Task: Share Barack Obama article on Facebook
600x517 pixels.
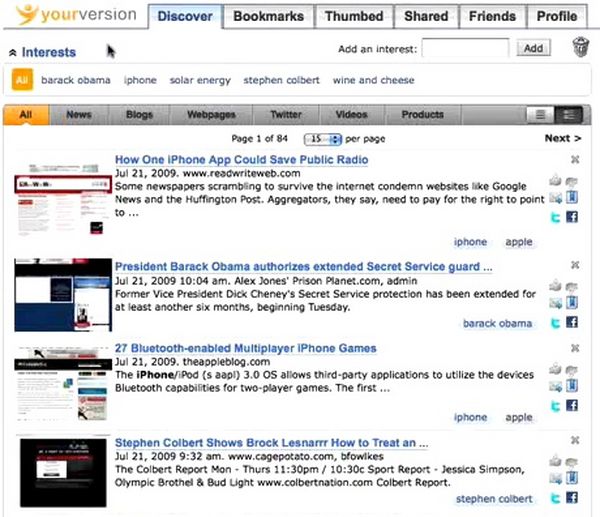Action: [572, 322]
